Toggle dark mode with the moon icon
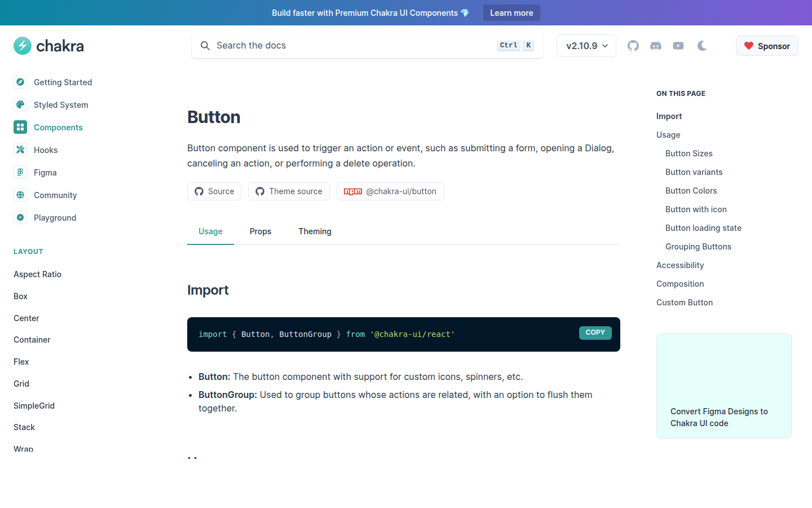The height and width of the screenshot is (508, 812). pyautogui.click(x=701, y=46)
